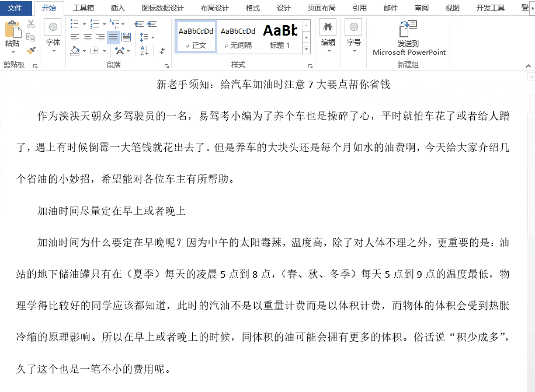
Task: Switch to the 格式 (Format) tab
Action: coord(252,8)
